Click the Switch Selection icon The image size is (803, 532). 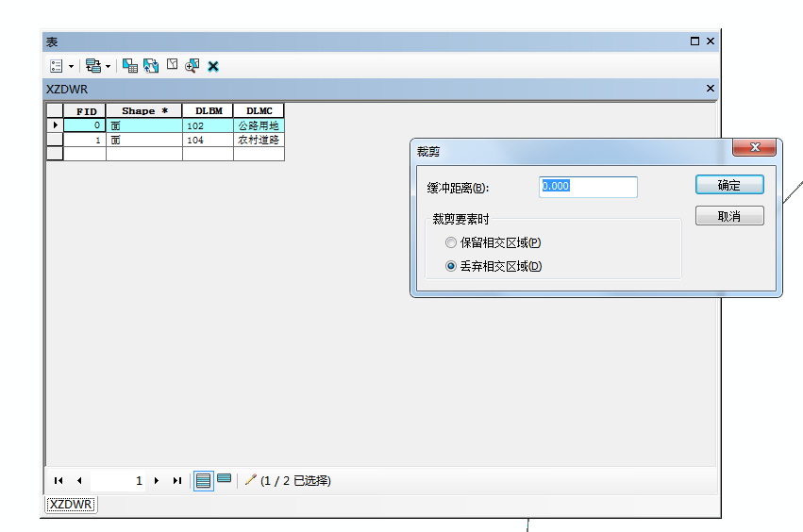(151, 66)
